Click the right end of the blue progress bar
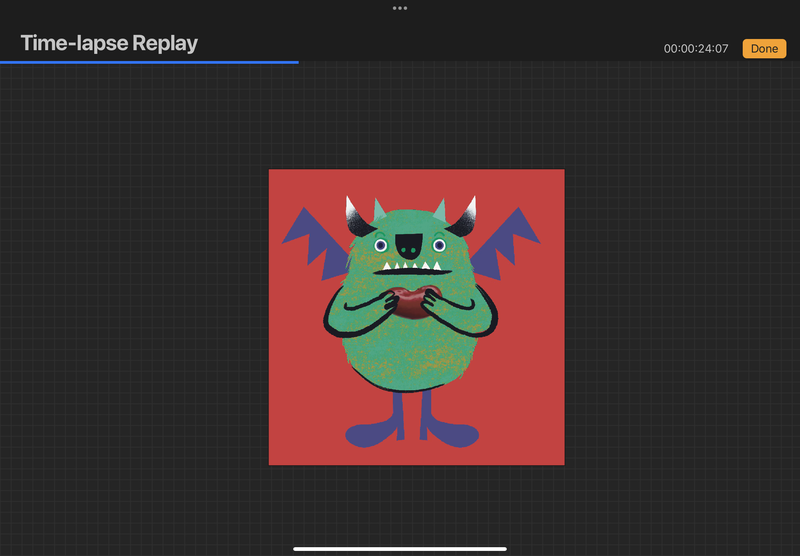 (x=296, y=61)
